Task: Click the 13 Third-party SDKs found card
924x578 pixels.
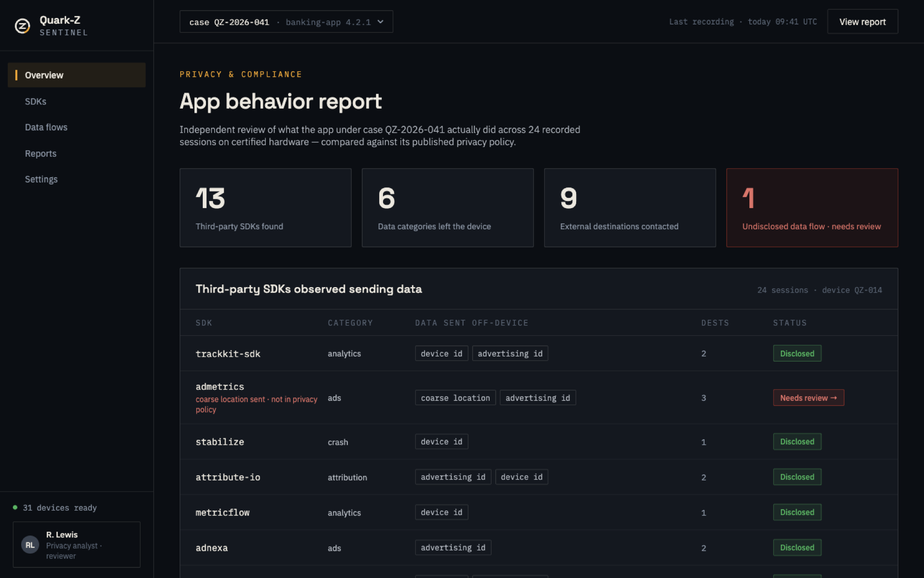Action: [x=265, y=208]
